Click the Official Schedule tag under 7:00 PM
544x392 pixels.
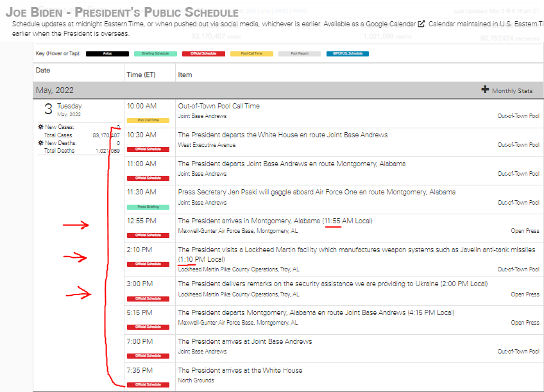148,356
